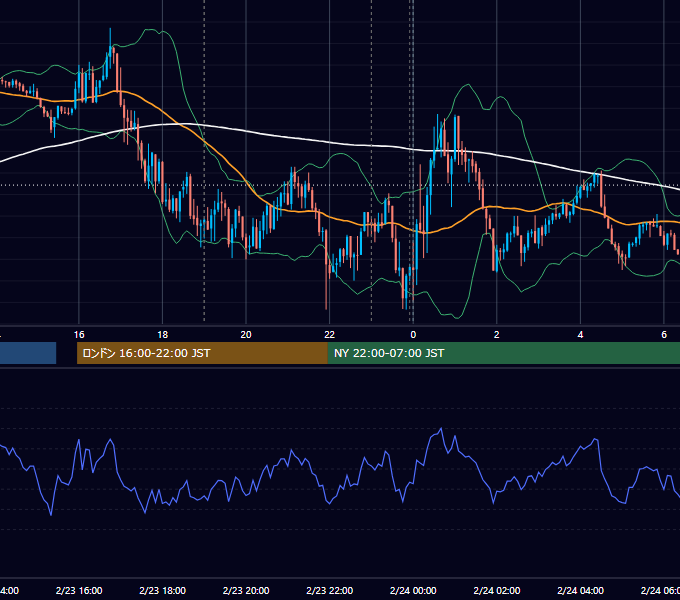The width and height of the screenshot is (680, 600).
Task: Click the 2/24 02:00 date label
Action: (497, 590)
